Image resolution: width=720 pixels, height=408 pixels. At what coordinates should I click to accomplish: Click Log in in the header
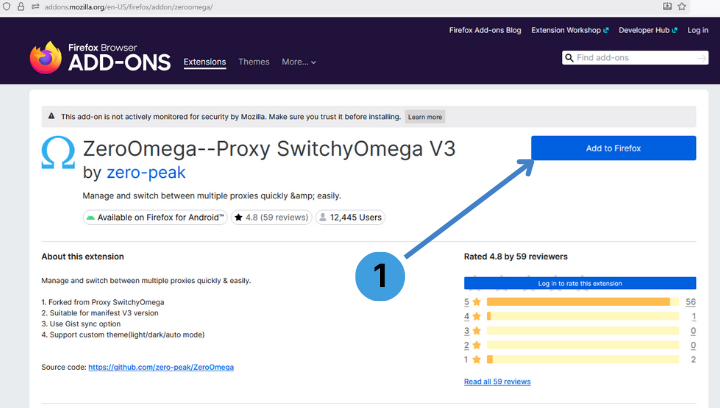tap(698, 30)
